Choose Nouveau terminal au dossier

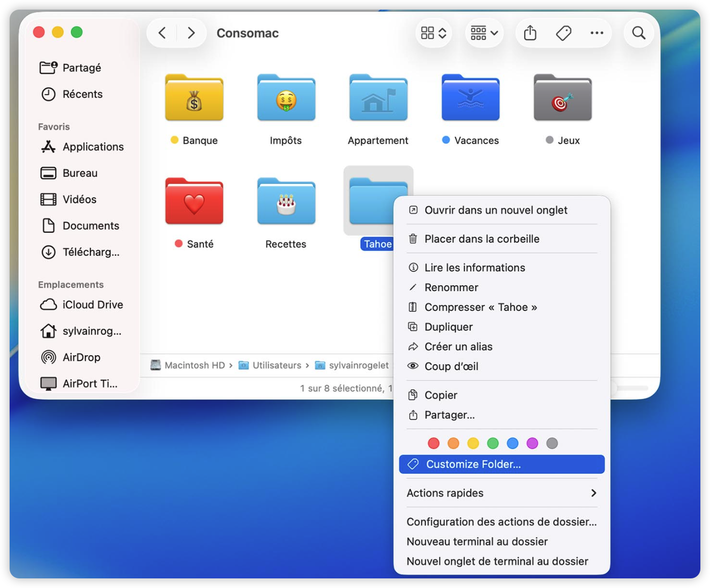click(x=502, y=542)
